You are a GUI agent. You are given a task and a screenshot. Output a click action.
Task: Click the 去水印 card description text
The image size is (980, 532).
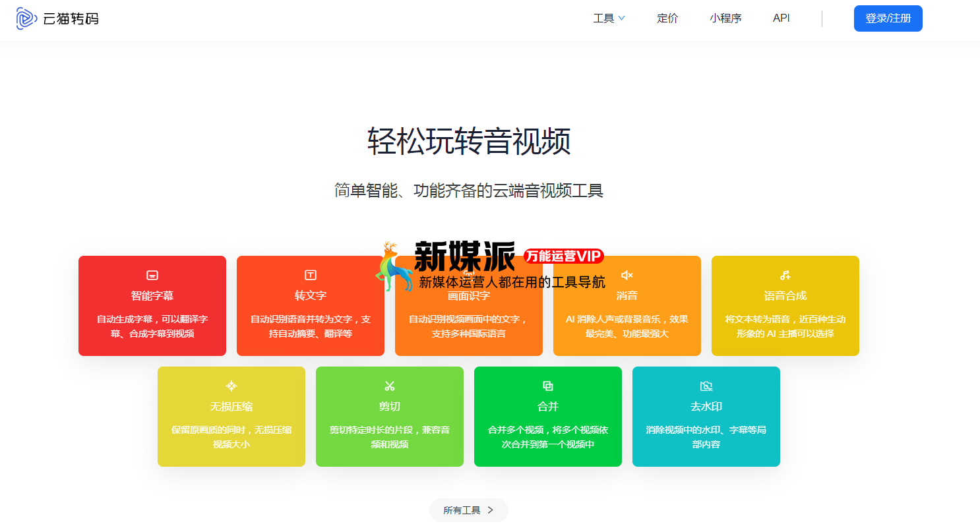[x=706, y=437]
